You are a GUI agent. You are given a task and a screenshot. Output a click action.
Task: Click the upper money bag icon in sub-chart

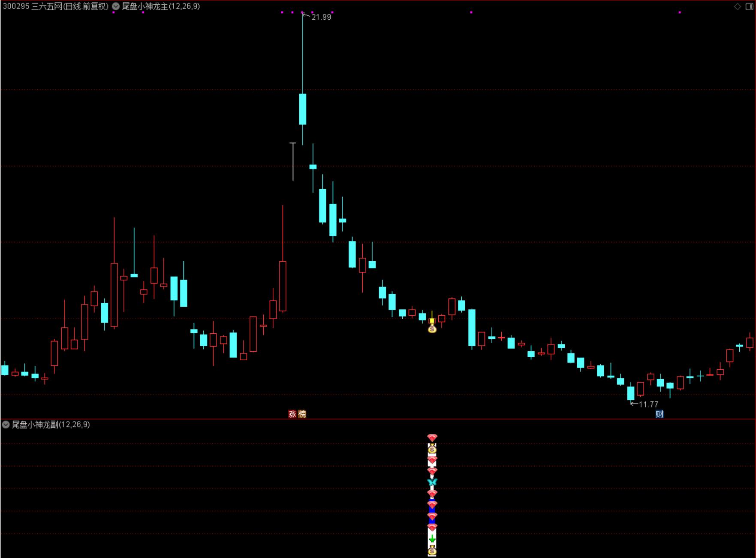pyautogui.click(x=432, y=449)
